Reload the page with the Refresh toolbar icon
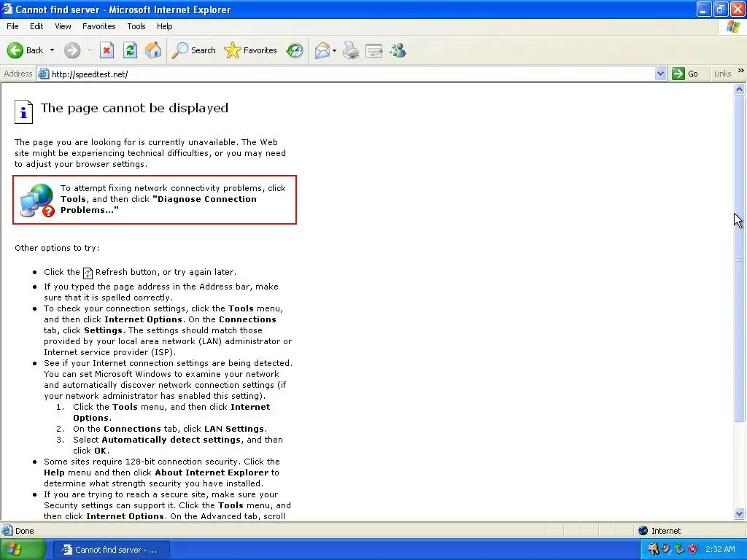The width and height of the screenshot is (747, 560). (130, 50)
